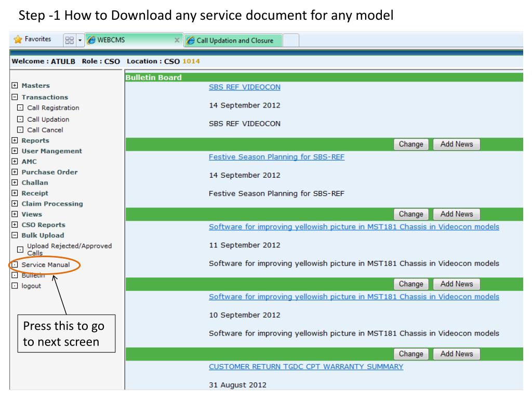Expand the Claim Processing node
This screenshot has height=399, width=532.
[15, 203]
